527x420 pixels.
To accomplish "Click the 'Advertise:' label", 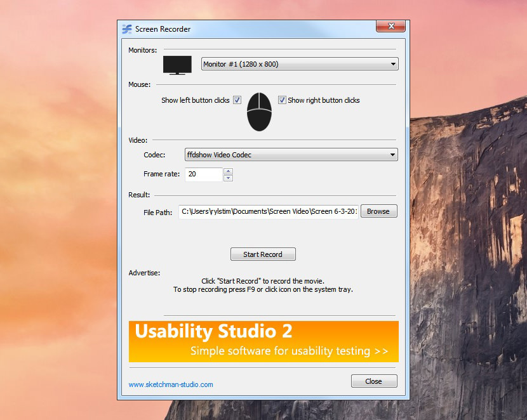I will tap(144, 273).
